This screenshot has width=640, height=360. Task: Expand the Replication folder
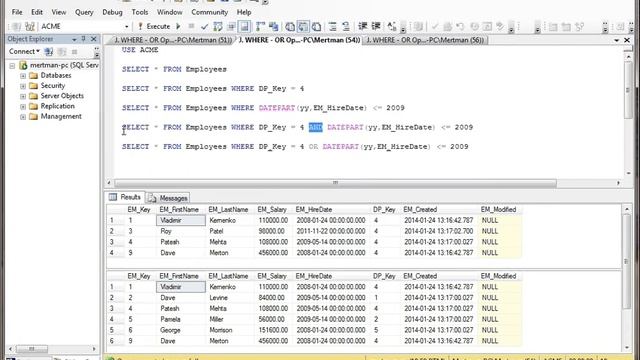[x=23, y=106]
